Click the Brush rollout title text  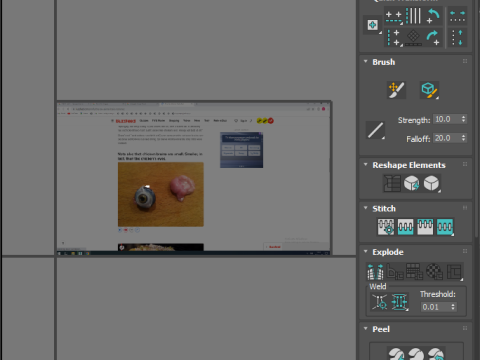pyautogui.click(x=384, y=62)
